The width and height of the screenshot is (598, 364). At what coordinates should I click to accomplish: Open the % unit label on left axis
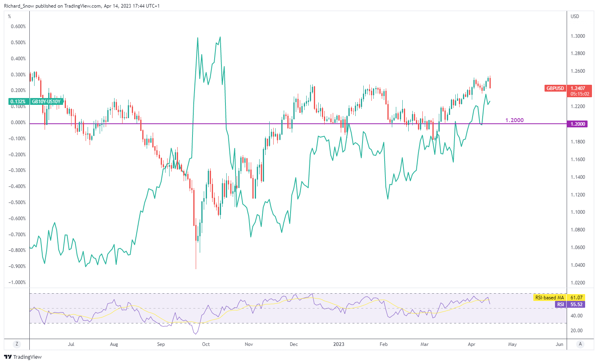click(x=10, y=16)
